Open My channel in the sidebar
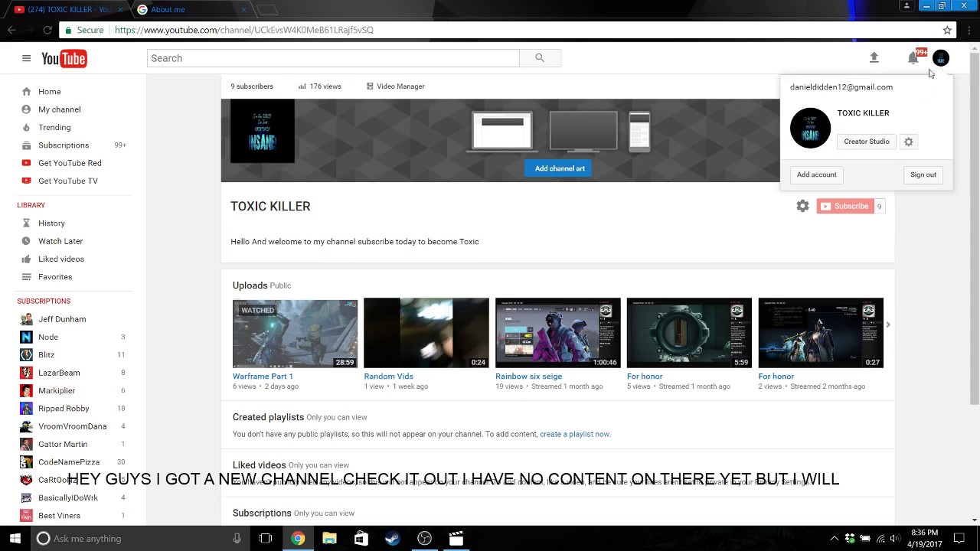 [59, 109]
